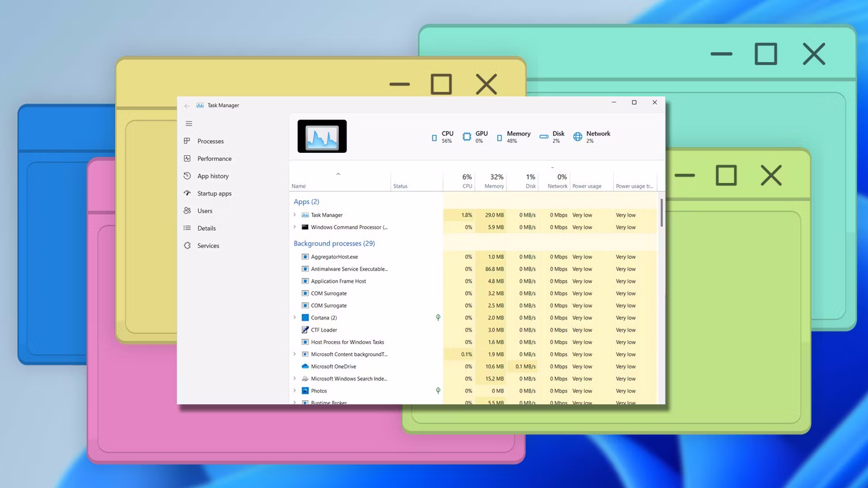Image resolution: width=868 pixels, height=488 pixels.
Task: Click the App history clock icon
Action: (187, 176)
